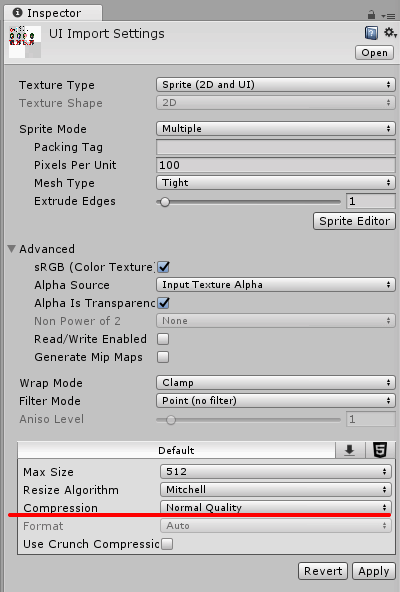
Task: Click the UI Import Settings texture thumbnail
Action: [x=25, y=42]
